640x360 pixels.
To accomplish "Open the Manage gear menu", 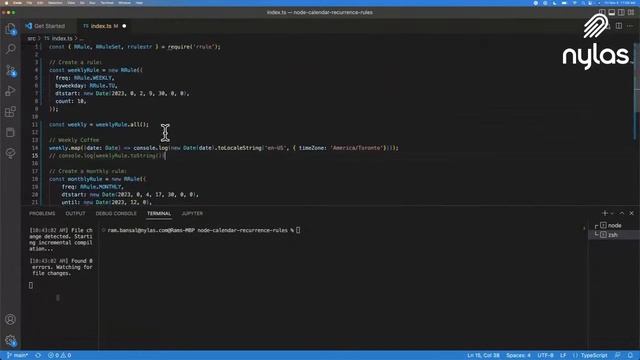I will coord(11,340).
